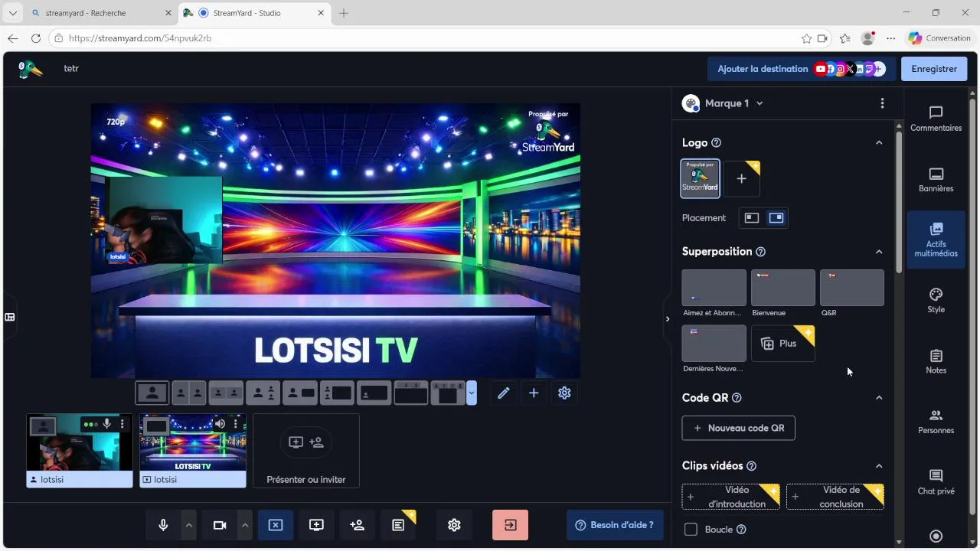
Task: Select the cropped two-person layout
Action: tap(226, 393)
